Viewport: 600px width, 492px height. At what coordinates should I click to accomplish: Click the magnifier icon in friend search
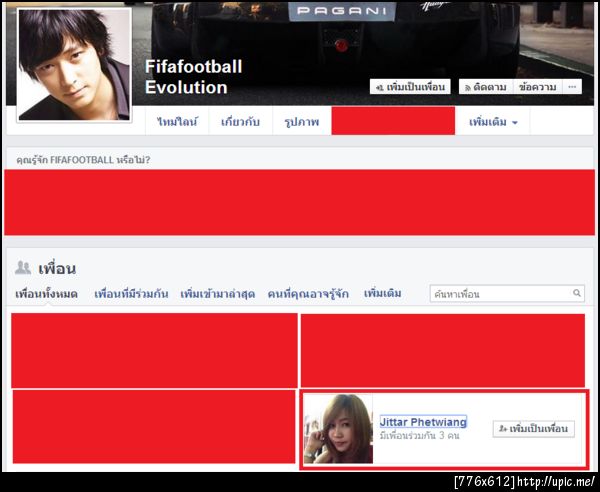point(577,293)
